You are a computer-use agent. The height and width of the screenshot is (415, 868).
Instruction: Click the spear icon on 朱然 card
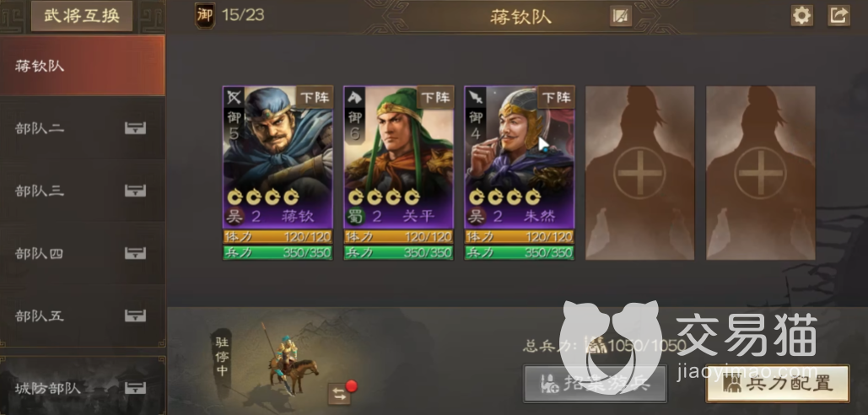click(x=475, y=98)
